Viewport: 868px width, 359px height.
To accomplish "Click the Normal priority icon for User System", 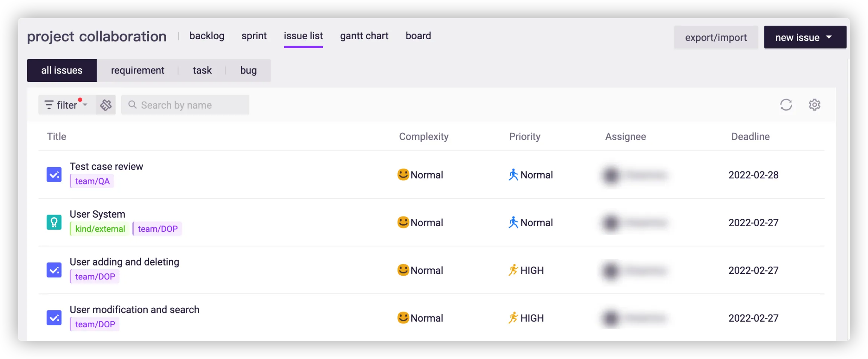I will 513,222.
